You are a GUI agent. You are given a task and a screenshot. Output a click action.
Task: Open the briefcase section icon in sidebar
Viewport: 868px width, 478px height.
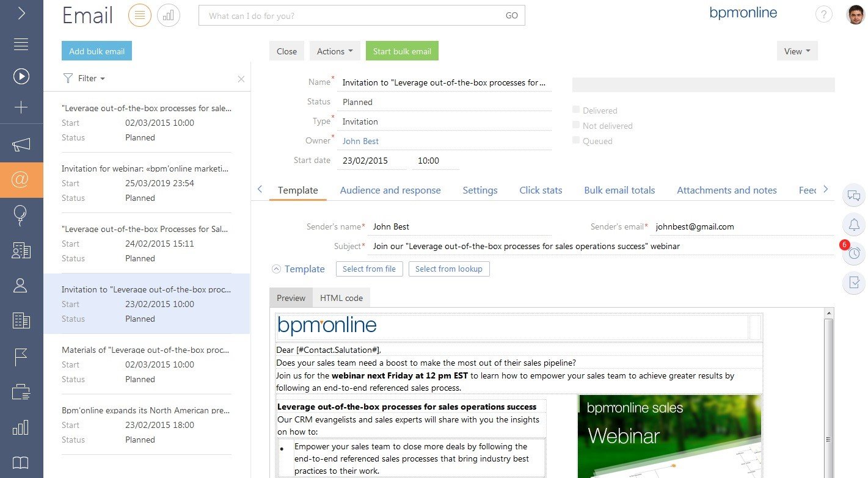pos(21,391)
